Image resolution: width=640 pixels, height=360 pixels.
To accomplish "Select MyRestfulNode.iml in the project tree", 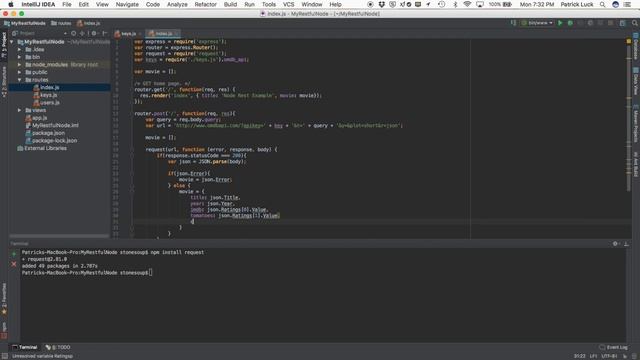I will pyautogui.click(x=52, y=125).
